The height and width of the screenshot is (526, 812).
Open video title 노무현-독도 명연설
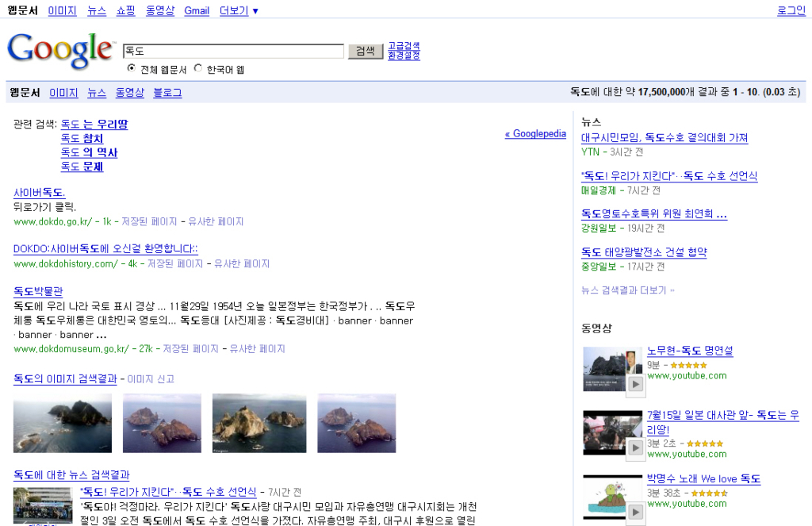[690, 351]
